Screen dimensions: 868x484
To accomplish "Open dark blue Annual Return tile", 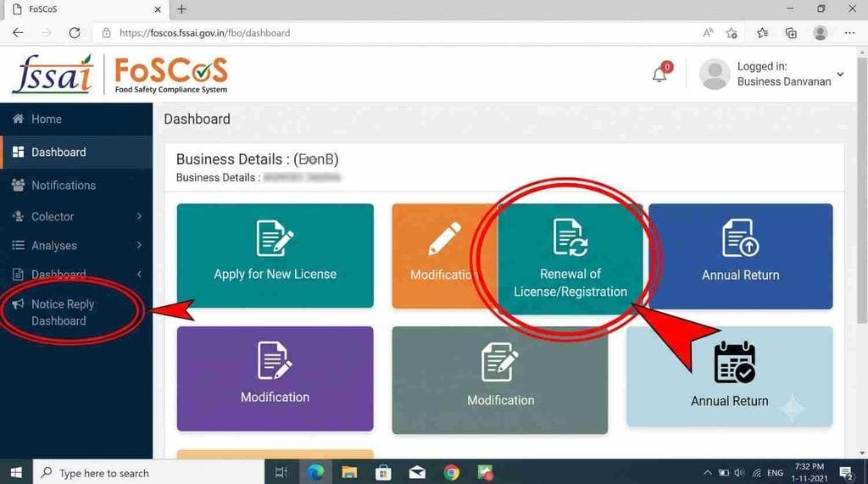I will coord(741,256).
